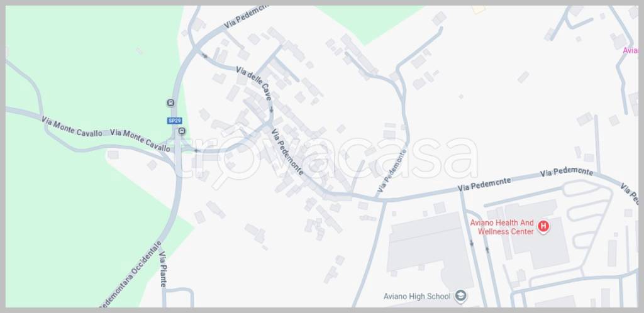Image resolution: width=644 pixels, height=313 pixels.
Task: Click Via Monte Cavallo label nearest SP29
Action: click(x=140, y=140)
